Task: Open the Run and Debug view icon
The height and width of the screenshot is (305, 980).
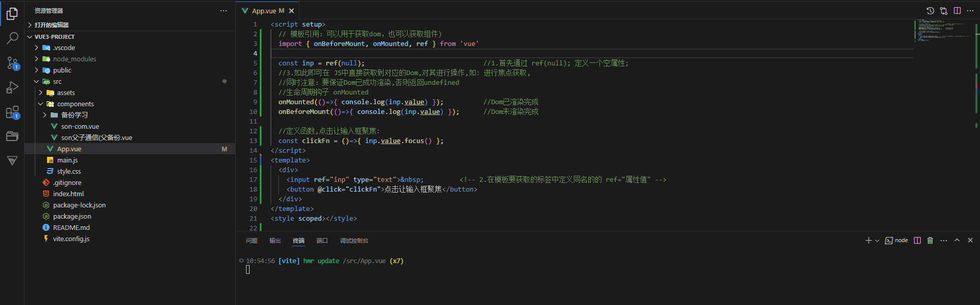Action: pos(12,87)
